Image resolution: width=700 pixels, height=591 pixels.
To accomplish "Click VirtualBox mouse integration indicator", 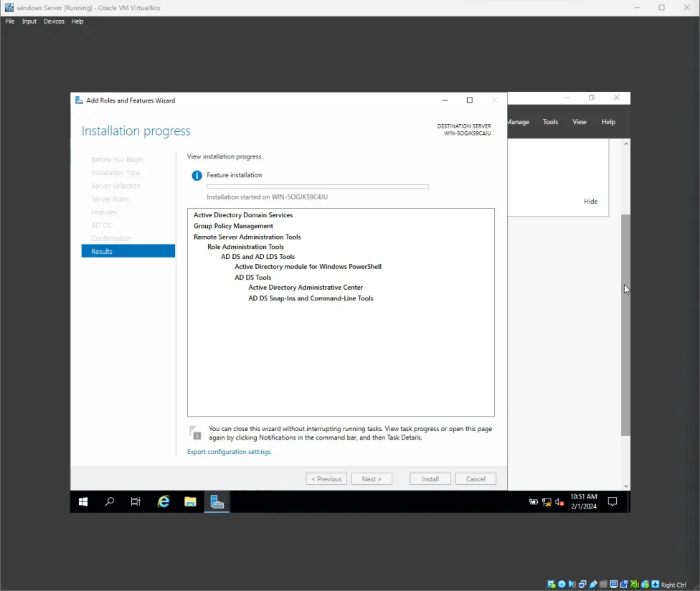I will [x=645, y=585].
